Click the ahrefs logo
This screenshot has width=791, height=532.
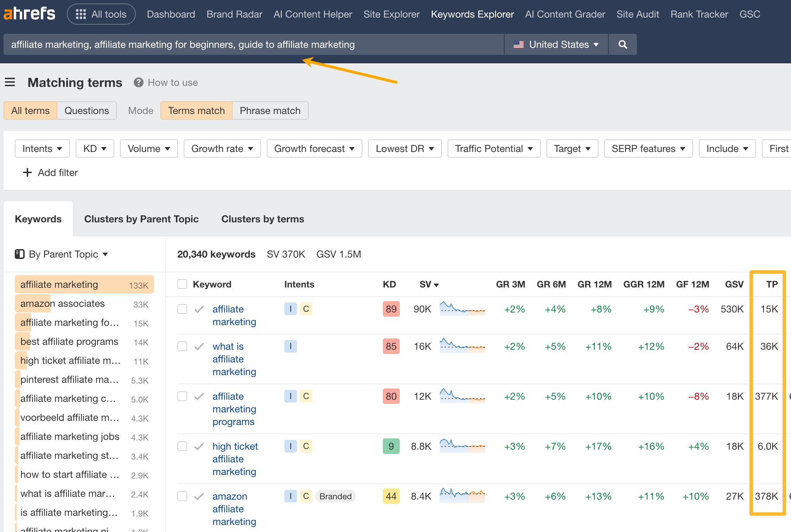[30, 13]
